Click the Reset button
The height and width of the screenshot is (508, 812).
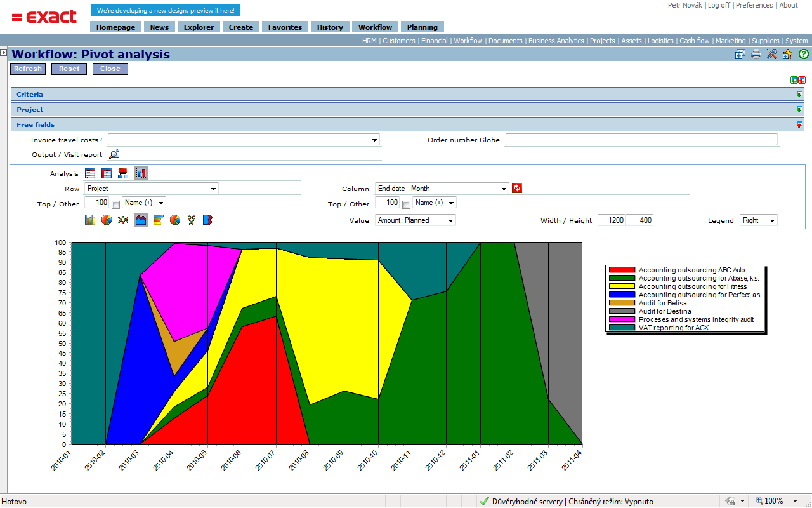pos(69,69)
